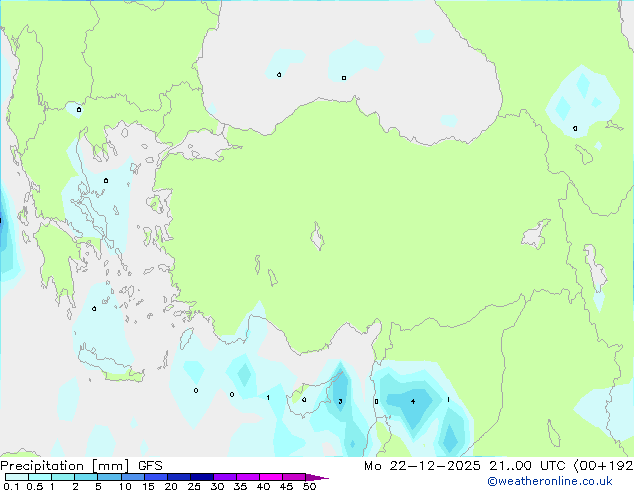634x490 pixels.
Task: Click the '[mm]' unit label
Action: [110, 466]
